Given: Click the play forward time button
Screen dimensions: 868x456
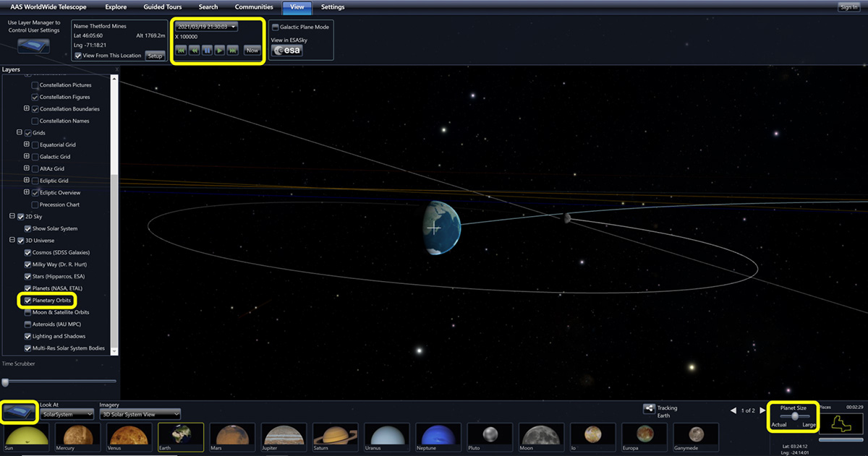Looking at the screenshot, I should [220, 51].
